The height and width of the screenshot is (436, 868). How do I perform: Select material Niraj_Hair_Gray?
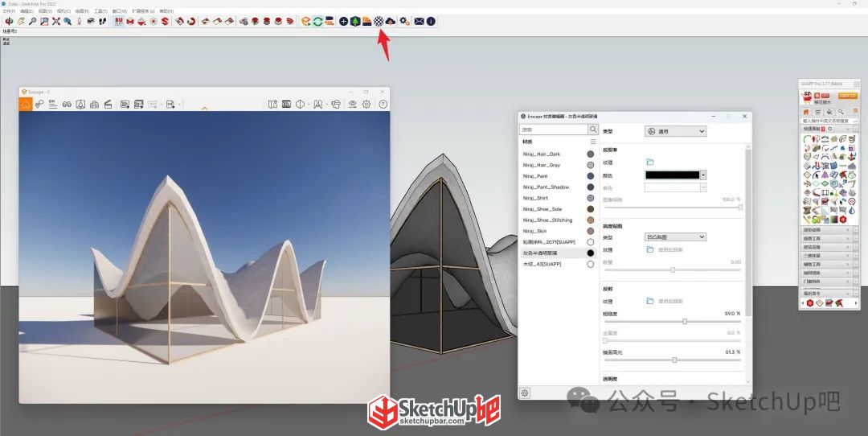(x=558, y=165)
